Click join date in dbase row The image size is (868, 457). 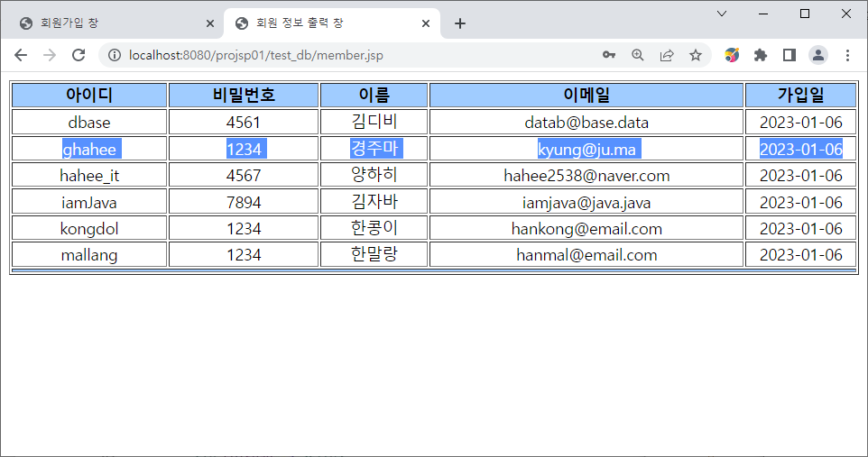tap(801, 122)
